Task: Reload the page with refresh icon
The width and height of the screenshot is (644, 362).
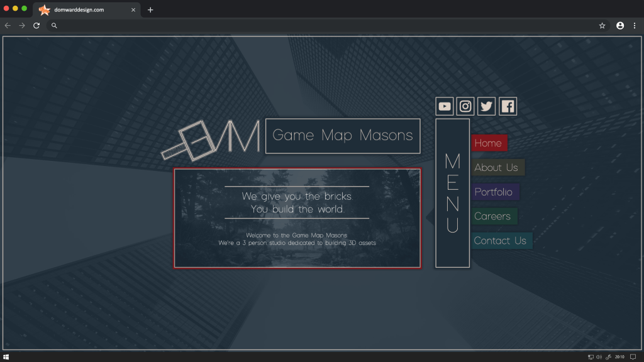Action: [x=36, y=26]
